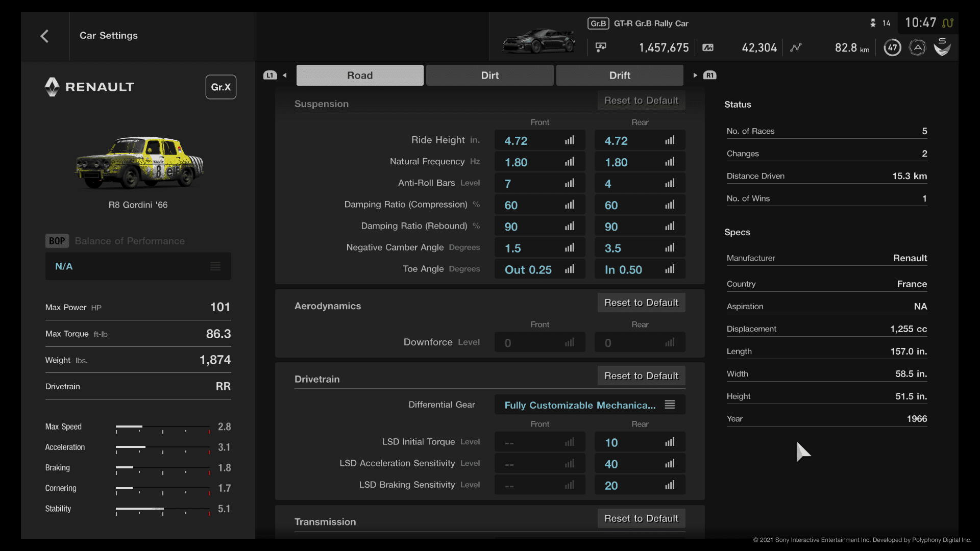Viewport: 980px width, 551px height.
Task: Adjust rear Negative Camber Angle 3.5
Action: pyautogui.click(x=640, y=248)
